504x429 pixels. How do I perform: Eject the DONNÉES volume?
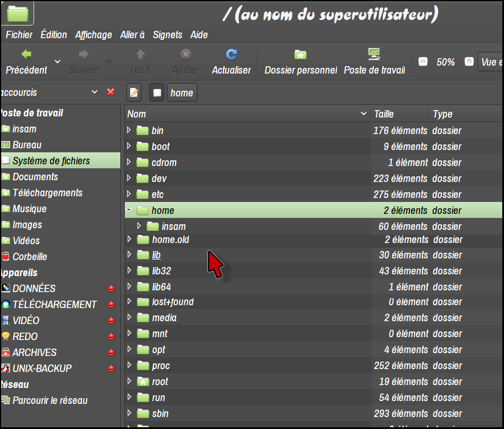[x=111, y=289]
